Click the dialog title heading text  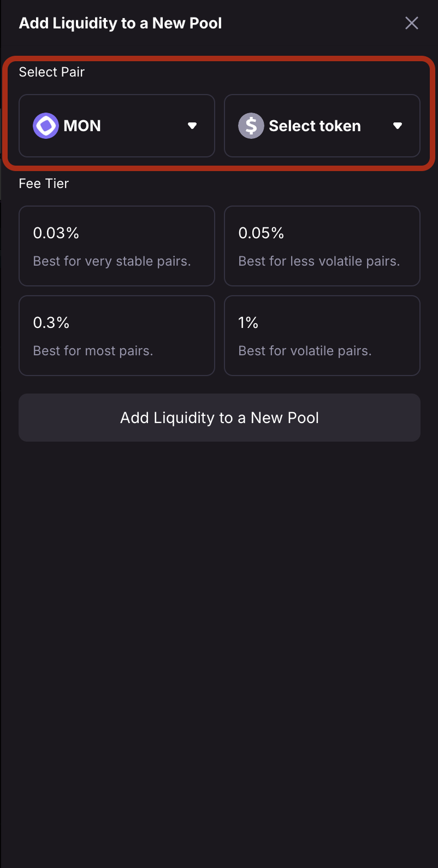(120, 24)
